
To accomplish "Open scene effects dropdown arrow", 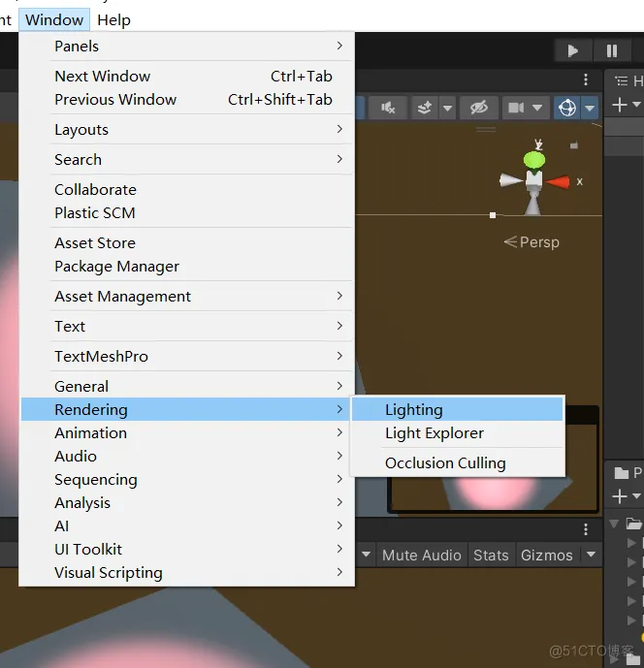I will click(x=447, y=108).
